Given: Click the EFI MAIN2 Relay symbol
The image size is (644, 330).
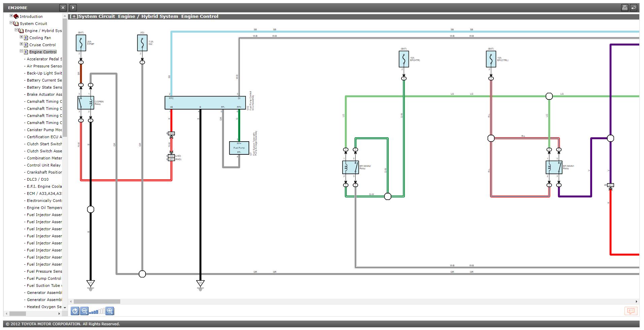Looking at the screenshot, I should click(x=350, y=167).
